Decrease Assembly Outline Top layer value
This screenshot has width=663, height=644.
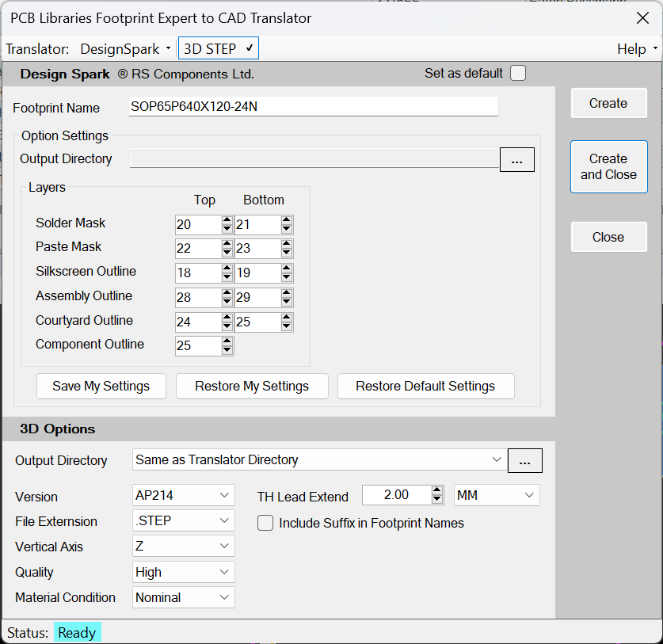point(227,302)
